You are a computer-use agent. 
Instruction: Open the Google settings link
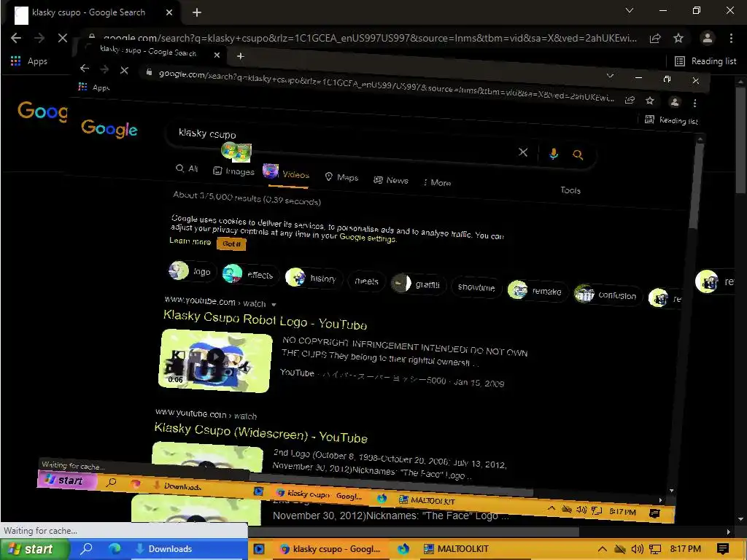(x=368, y=238)
